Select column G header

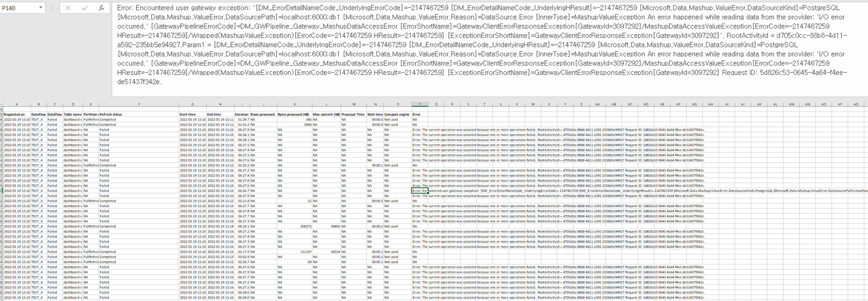(193, 104)
